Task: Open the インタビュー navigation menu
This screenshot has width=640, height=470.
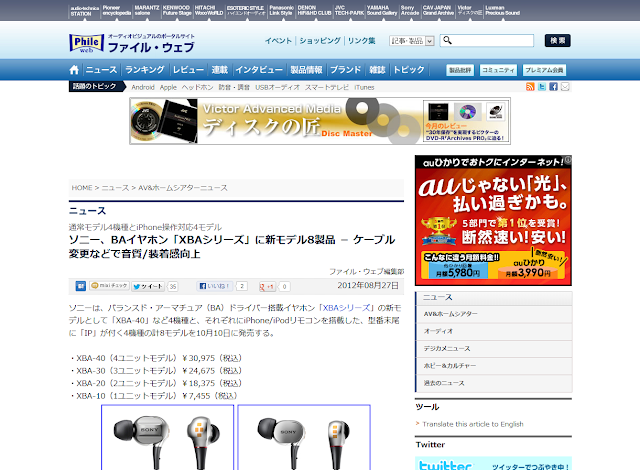Action: pos(259,70)
